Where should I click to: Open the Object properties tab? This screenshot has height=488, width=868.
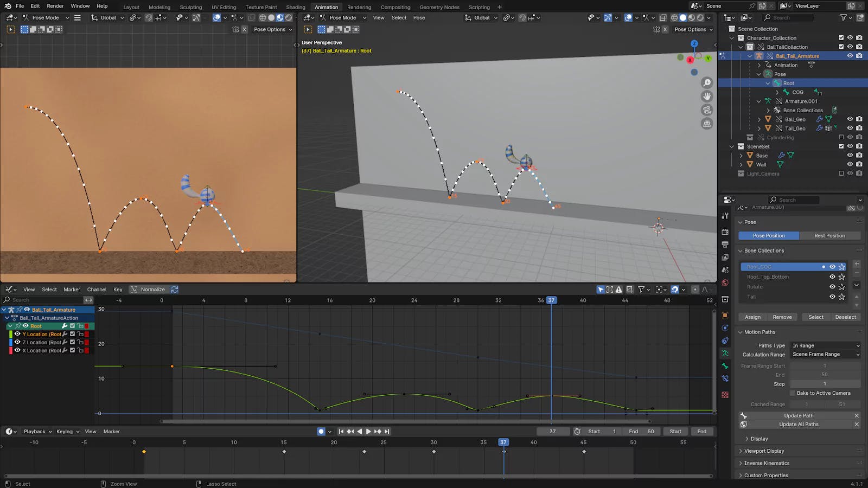coord(725,315)
